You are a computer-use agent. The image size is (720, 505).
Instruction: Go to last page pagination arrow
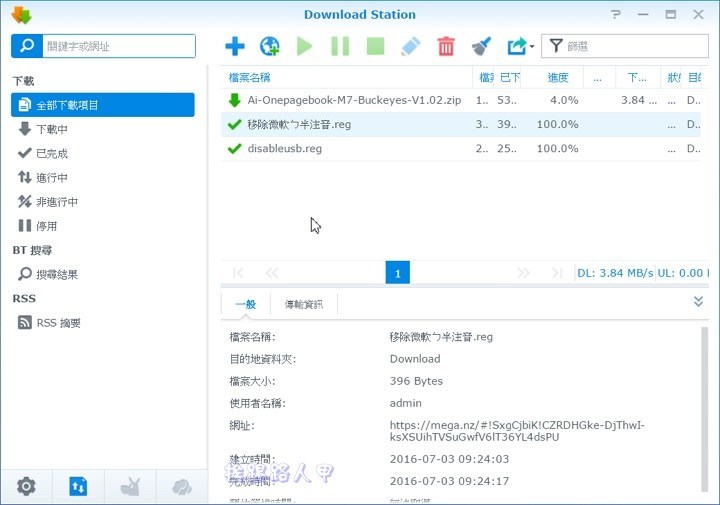pos(557,273)
